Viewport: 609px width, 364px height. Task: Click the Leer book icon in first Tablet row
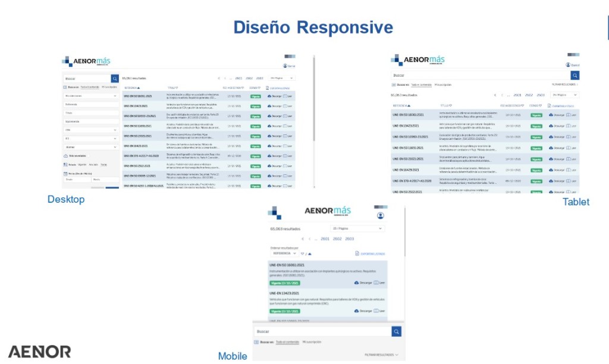pyautogui.click(x=569, y=115)
